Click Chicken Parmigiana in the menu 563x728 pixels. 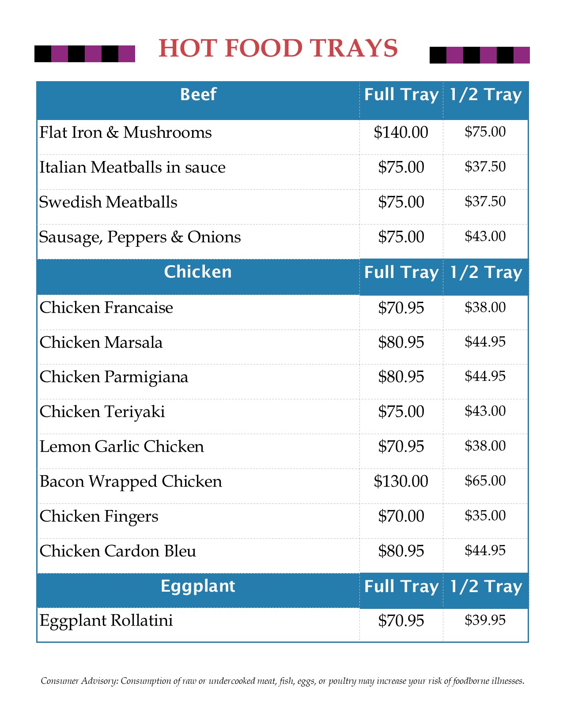coord(114,377)
